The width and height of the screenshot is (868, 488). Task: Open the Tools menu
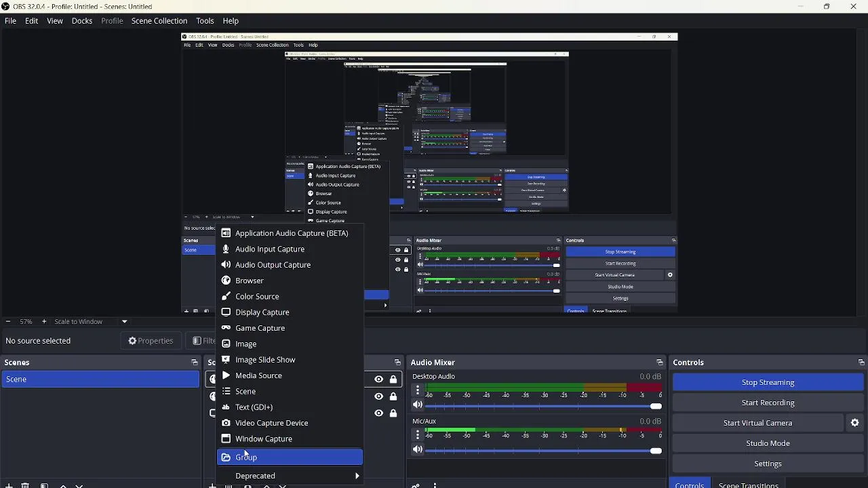pos(205,21)
